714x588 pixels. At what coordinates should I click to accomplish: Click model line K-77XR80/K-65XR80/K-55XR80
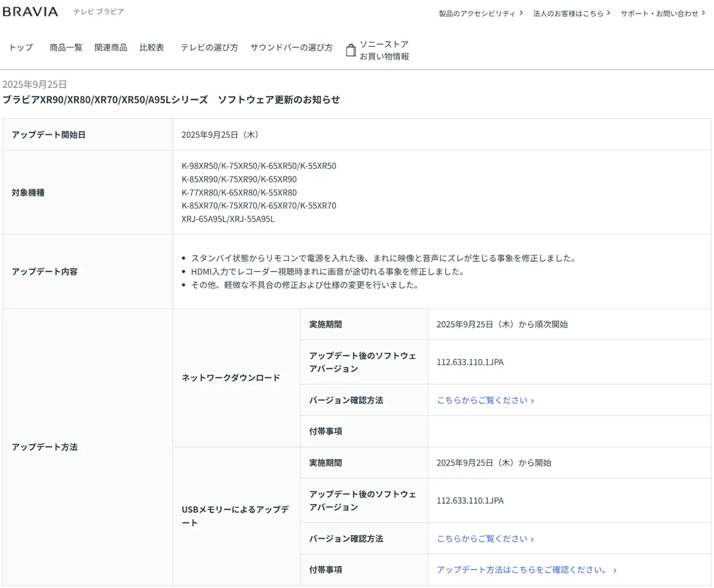tap(239, 193)
